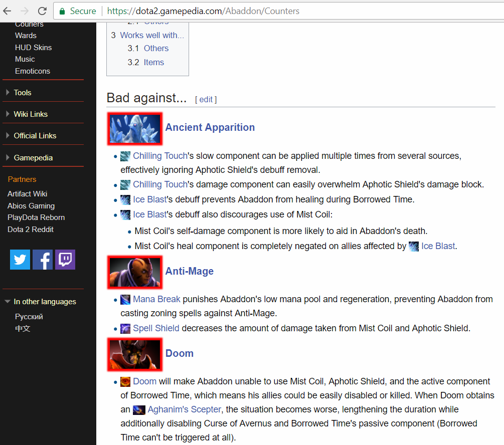
Task: Click Chilling Touch icon in slow component line
Action: tap(125, 156)
